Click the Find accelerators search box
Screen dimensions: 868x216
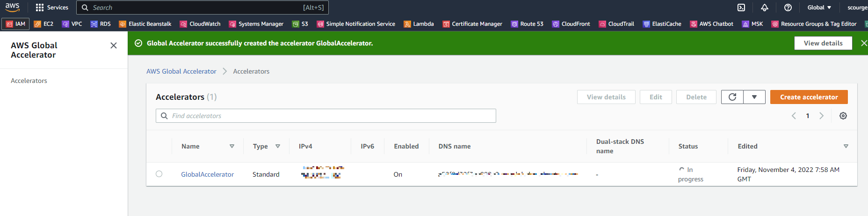[x=326, y=116]
